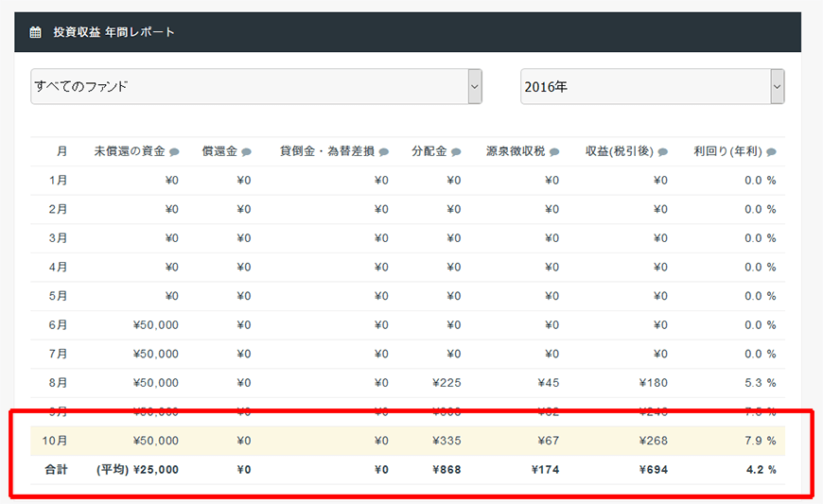Click the ¥694 total net income

654,469
